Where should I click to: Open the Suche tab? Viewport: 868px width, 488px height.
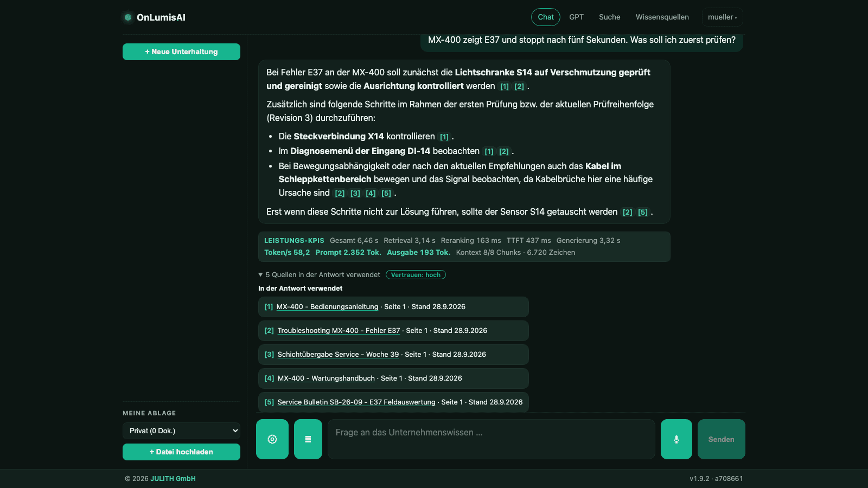(610, 17)
